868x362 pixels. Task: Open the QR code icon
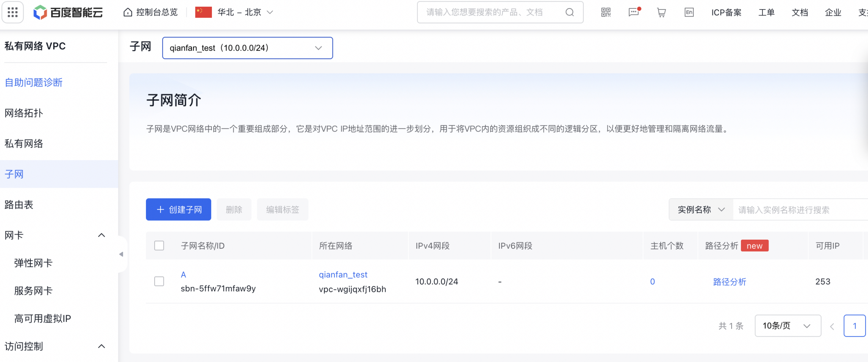(606, 12)
